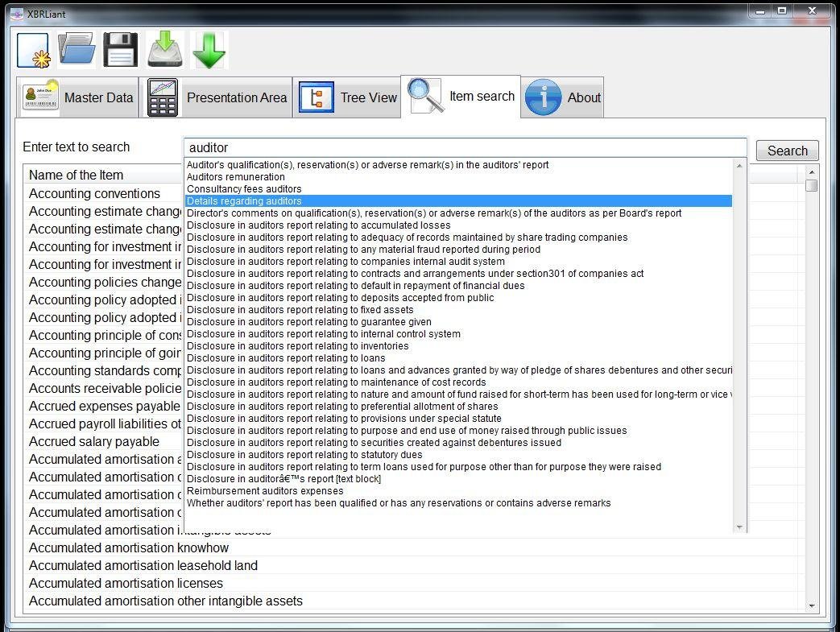The image size is (840, 632).
Task: Save using the floppy disk icon
Action: [120, 51]
